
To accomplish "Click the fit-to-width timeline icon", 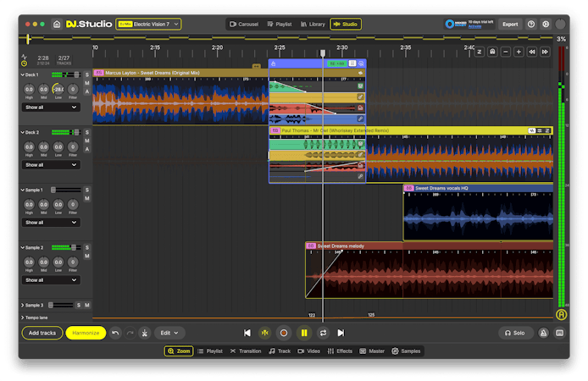I will (480, 52).
